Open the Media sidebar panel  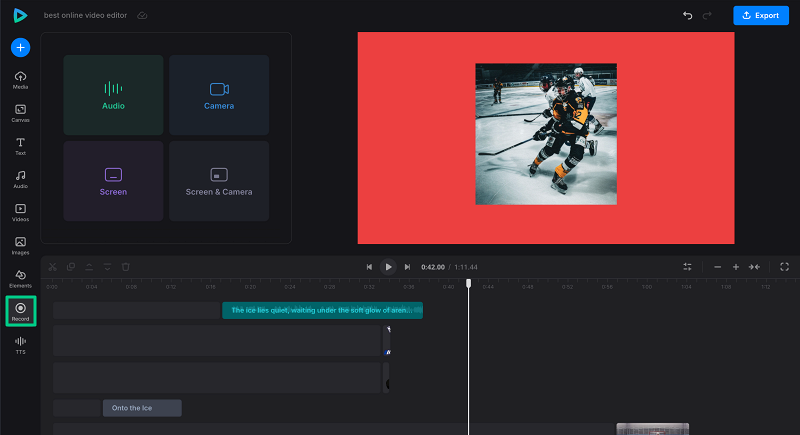click(x=20, y=80)
